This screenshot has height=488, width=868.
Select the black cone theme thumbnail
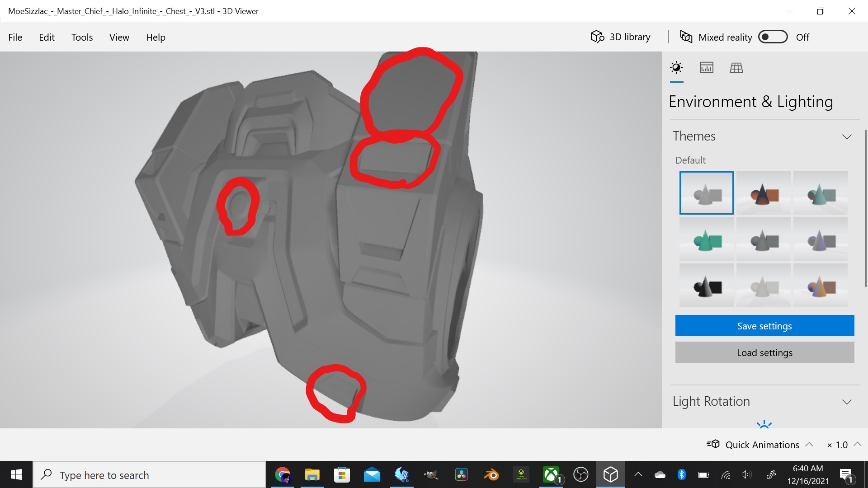tap(707, 285)
